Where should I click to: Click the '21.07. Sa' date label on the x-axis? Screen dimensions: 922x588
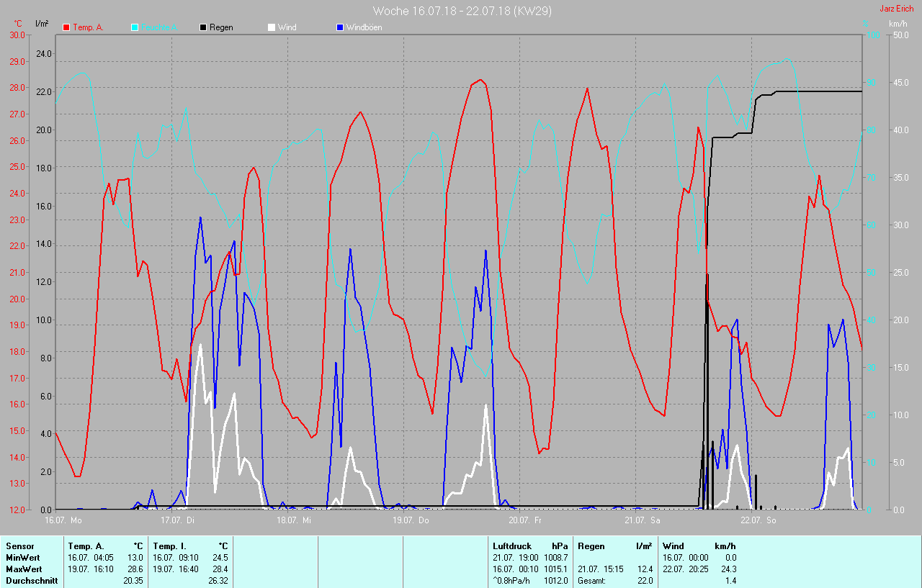(x=642, y=520)
